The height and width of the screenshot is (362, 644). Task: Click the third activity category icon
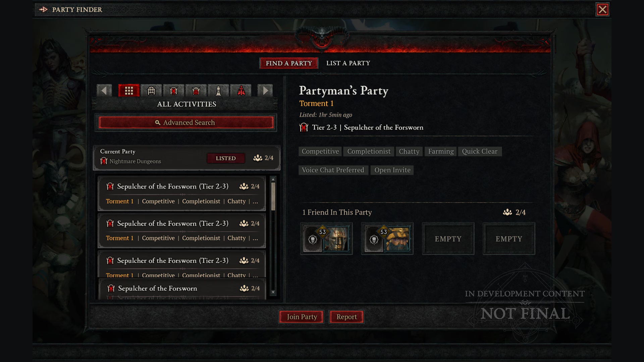click(174, 90)
